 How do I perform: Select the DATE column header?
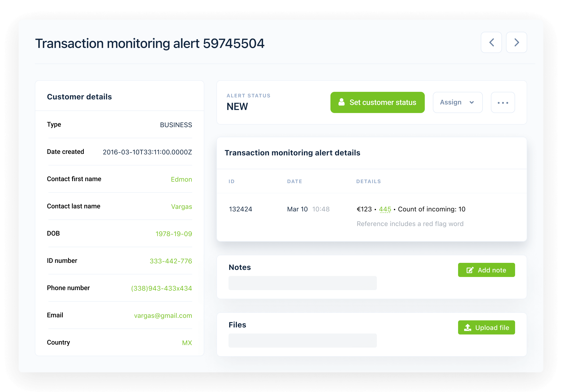click(x=294, y=181)
